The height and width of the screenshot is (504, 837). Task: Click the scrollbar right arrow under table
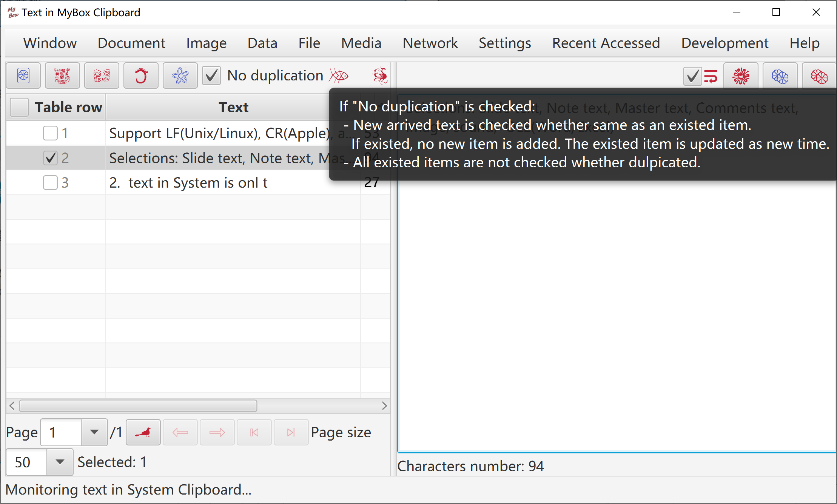[384, 406]
